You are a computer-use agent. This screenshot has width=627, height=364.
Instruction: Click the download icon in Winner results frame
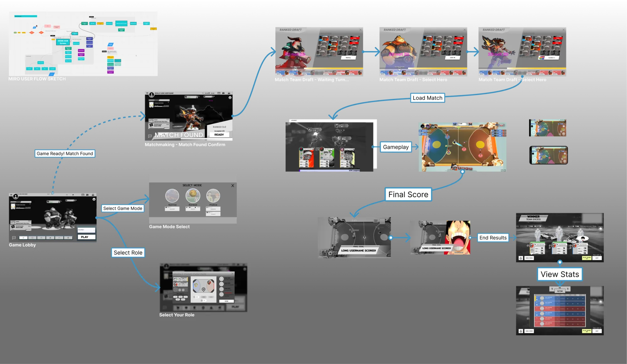(x=521, y=258)
